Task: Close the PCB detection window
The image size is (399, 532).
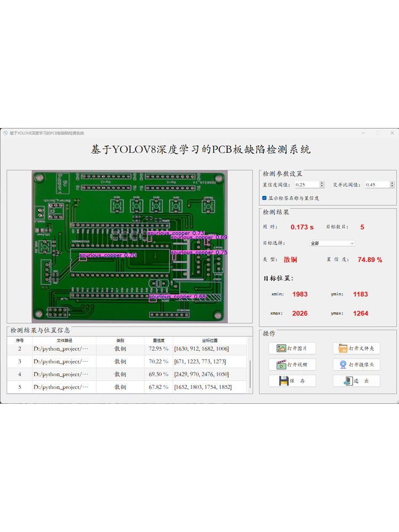Action: pos(392,133)
